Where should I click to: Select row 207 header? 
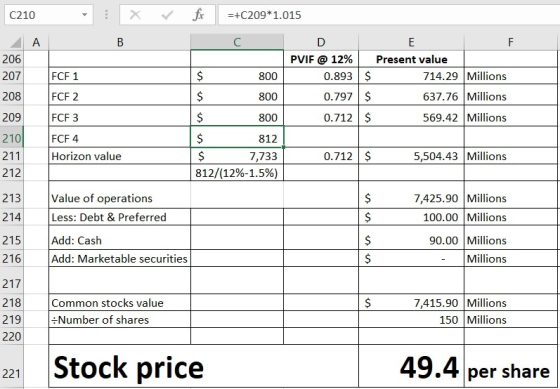[12, 76]
